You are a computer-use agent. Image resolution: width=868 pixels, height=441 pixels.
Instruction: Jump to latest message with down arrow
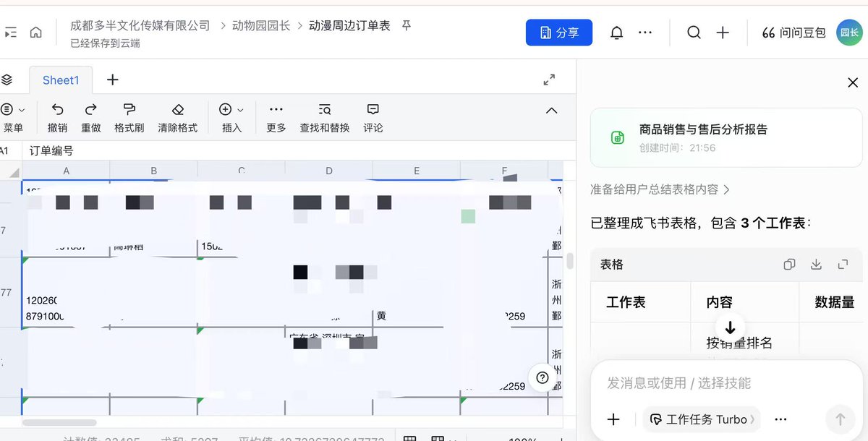pos(730,327)
